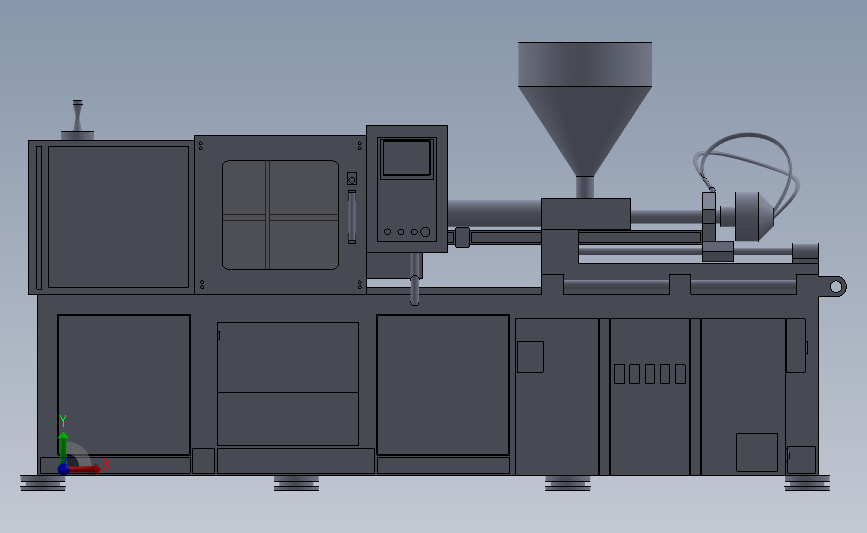Select the leftmost leveling foot

coord(43,483)
